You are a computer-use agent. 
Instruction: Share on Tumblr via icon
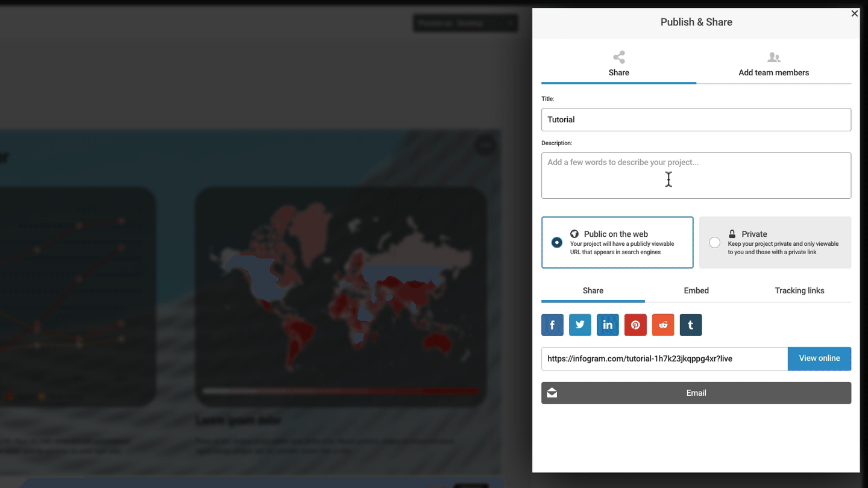[x=691, y=325]
